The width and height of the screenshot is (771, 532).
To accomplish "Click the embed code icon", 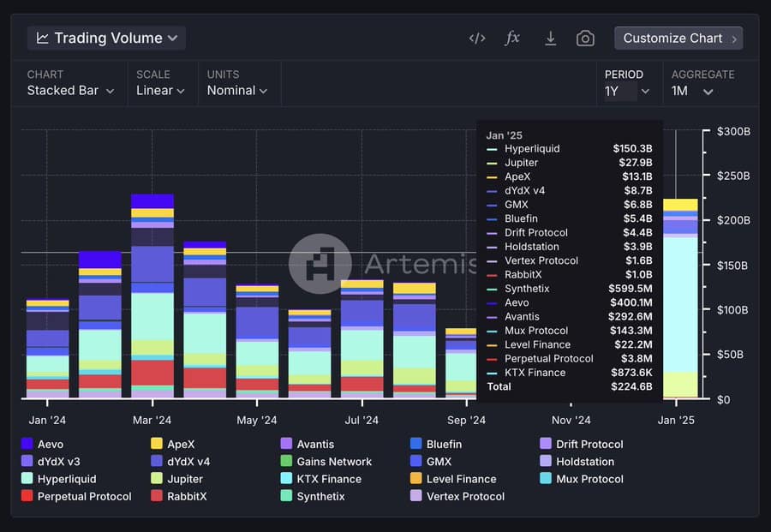I will tap(477, 39).
